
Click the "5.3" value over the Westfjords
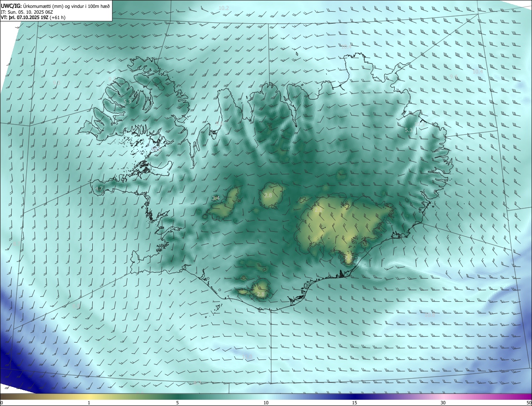click(127, 101)
